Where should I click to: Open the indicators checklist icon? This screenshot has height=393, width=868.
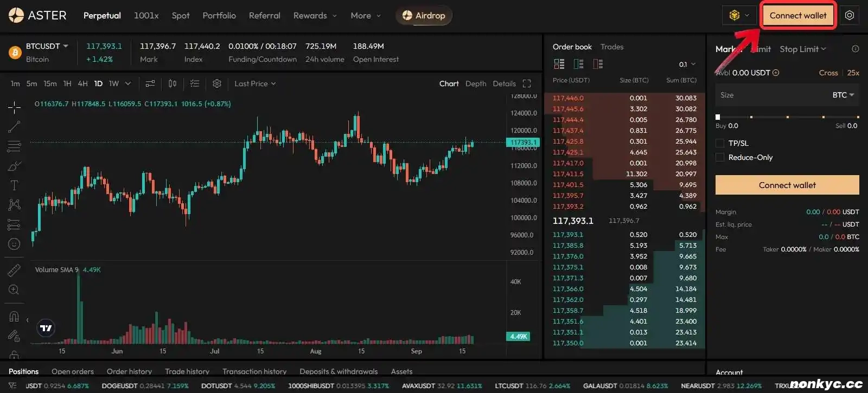pos(195,83)
